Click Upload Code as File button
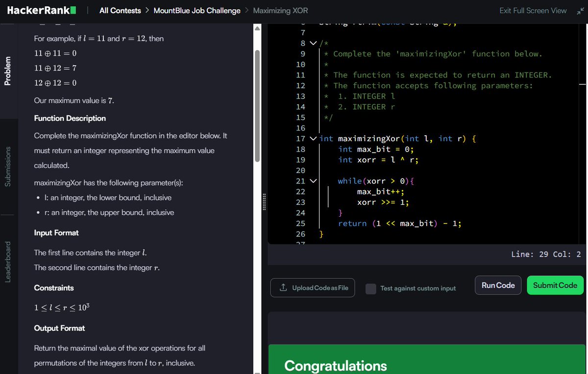588x374 pixels. 313,288
